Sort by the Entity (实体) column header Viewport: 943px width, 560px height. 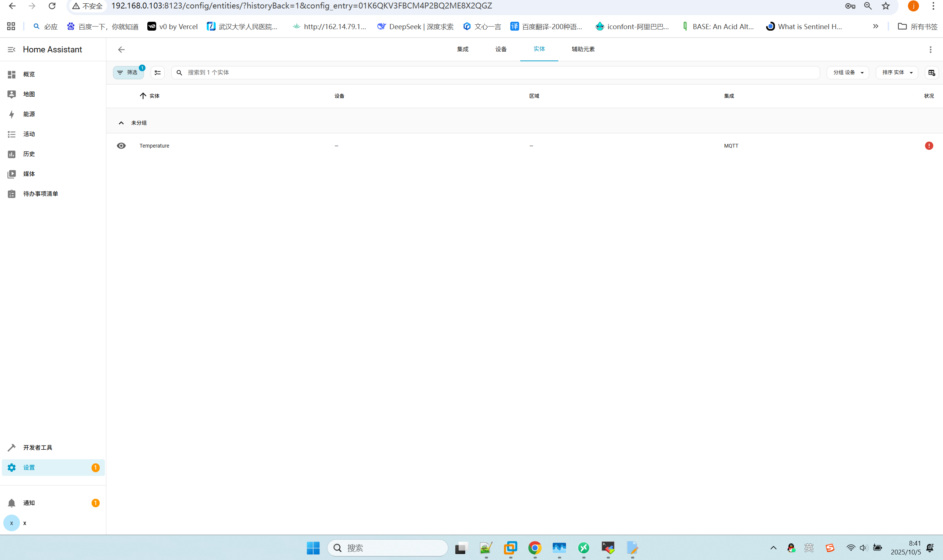point(154,96)
